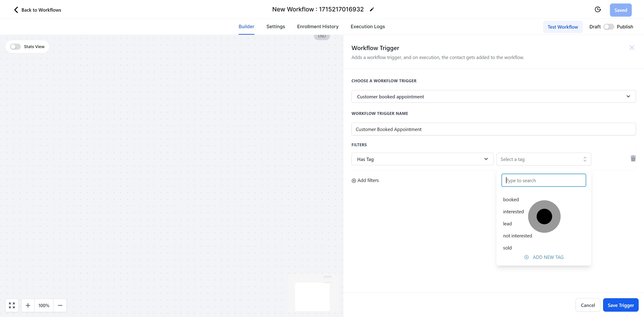
Task: Switch to the Settings tab
Action: [275, 27]
